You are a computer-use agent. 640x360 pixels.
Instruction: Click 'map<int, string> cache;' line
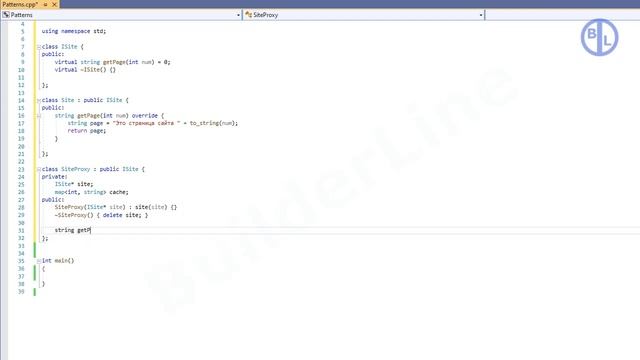[x=91, y=192]
